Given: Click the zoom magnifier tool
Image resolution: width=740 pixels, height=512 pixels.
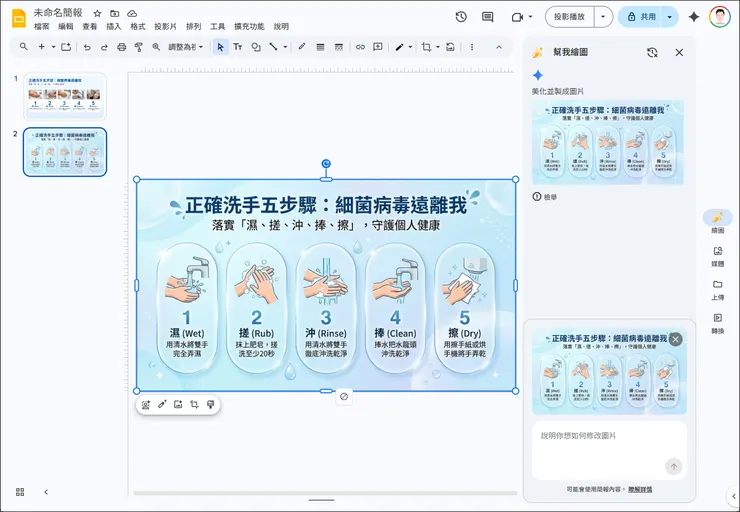Looking at the screenshot, I should click(156, 47).
